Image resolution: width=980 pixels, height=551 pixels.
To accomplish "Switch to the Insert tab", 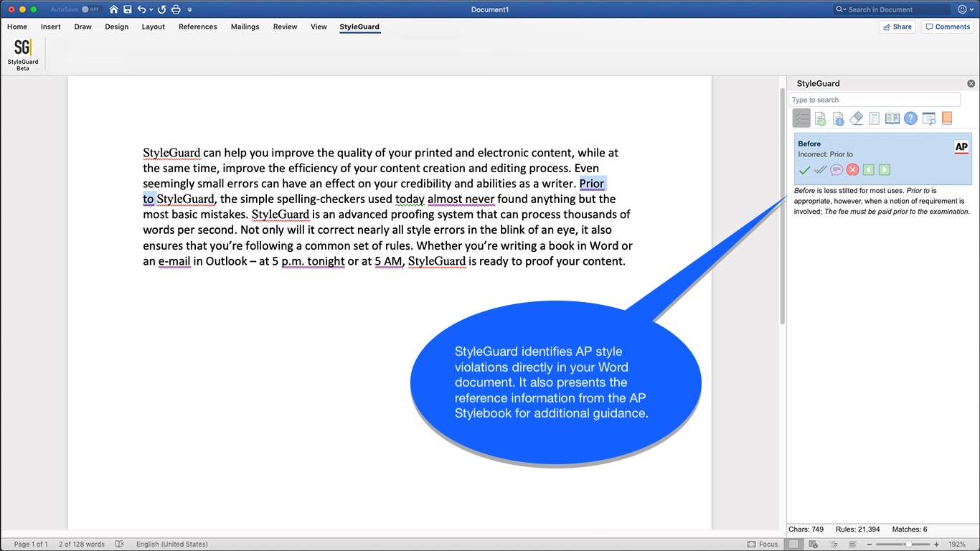I will [51, 27].
